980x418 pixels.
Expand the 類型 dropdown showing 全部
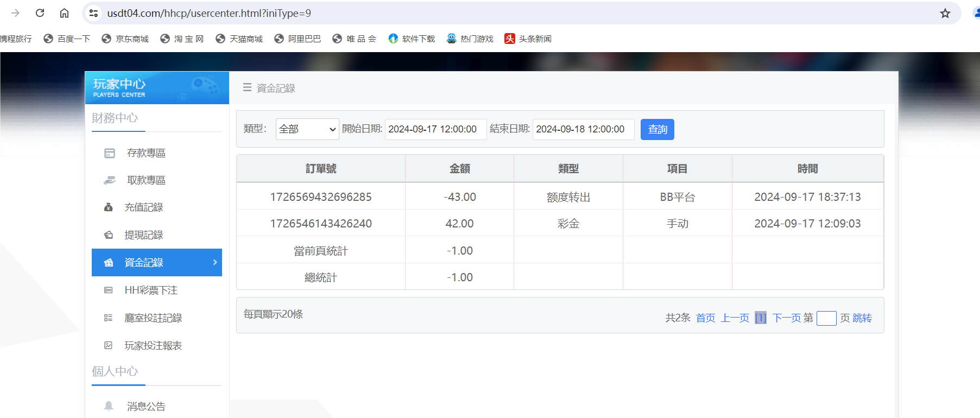307,129
